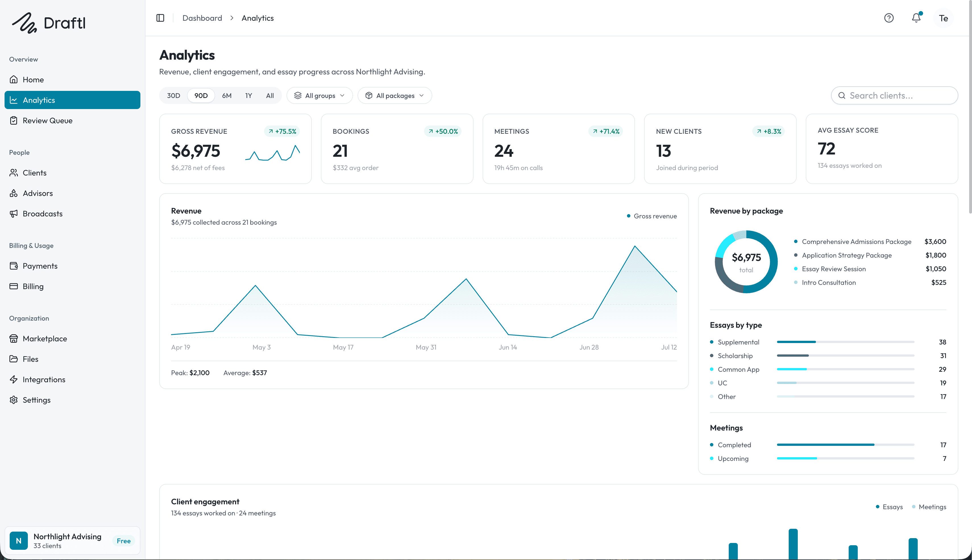Open Broadcasts in the sidebar
972x560 pixels.
(72, 214)
